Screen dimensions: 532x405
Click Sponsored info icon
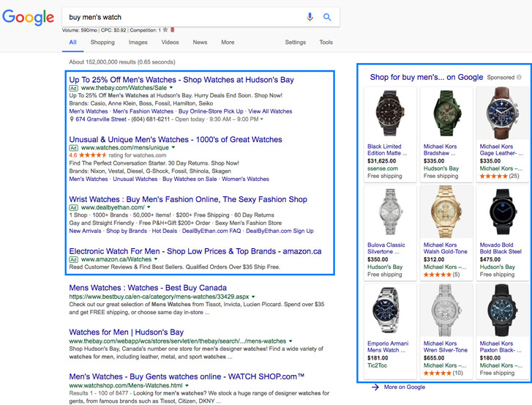[x=519, y=78]
